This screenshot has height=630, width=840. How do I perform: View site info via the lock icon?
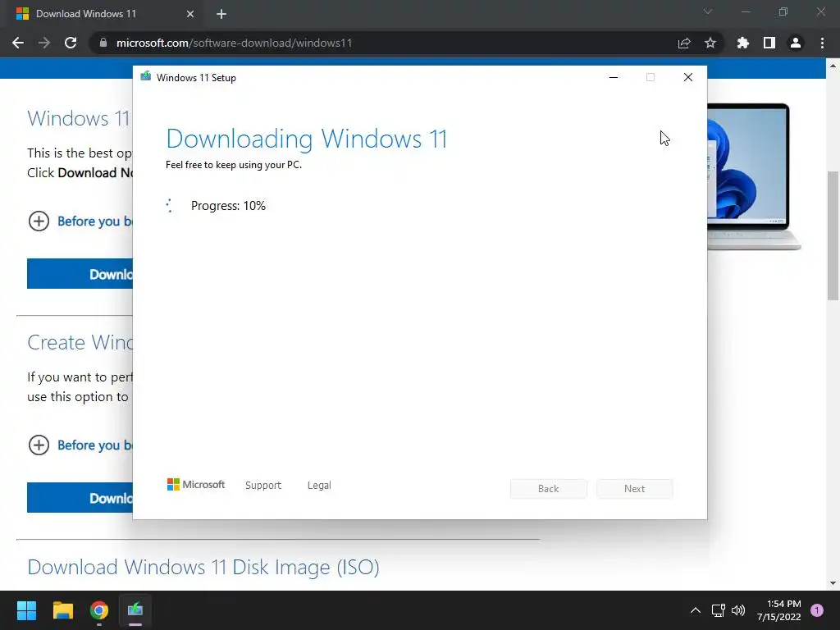pos(103,43)
